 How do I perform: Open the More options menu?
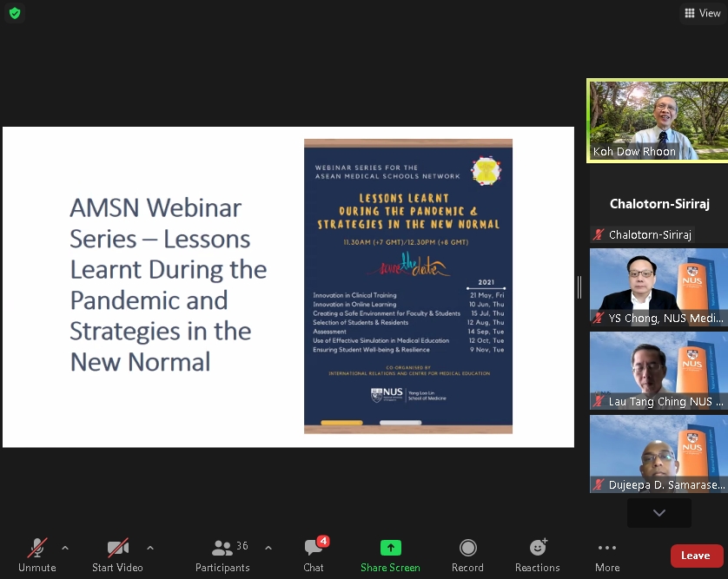607,555
